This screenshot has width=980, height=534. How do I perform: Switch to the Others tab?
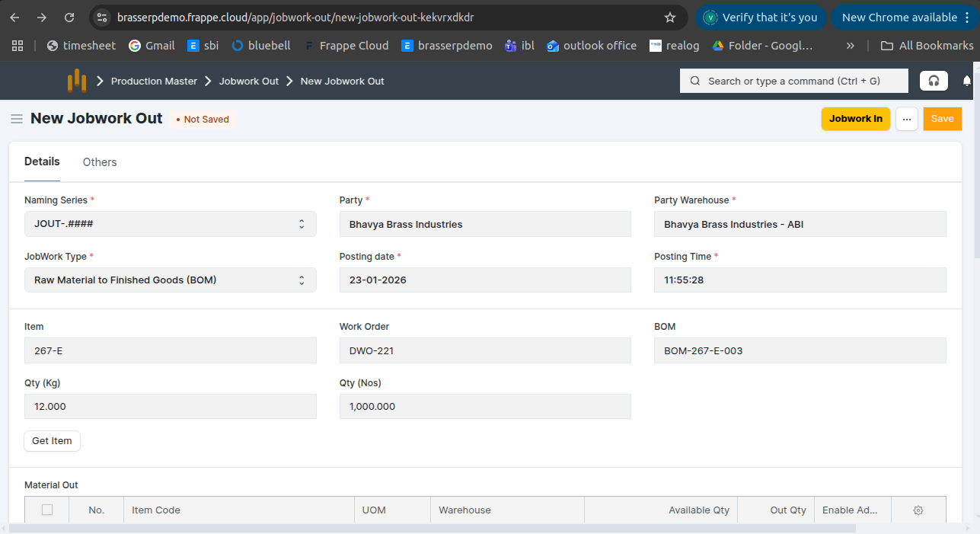[x=100, y=162]
